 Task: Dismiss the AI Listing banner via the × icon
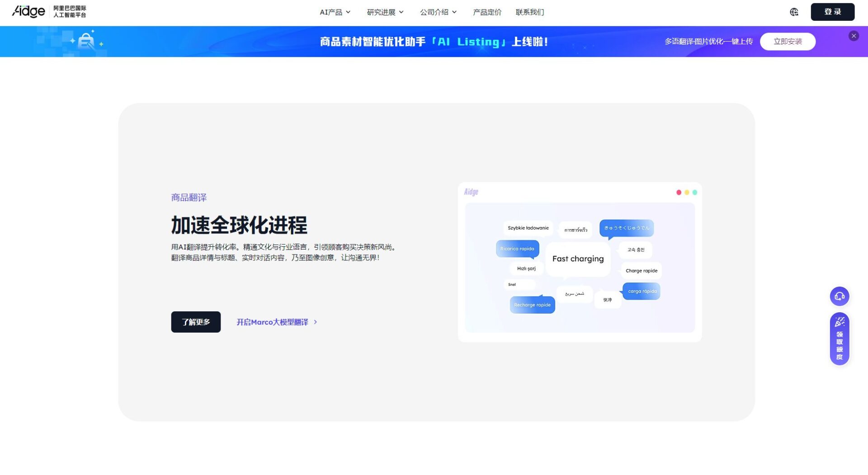854,35
